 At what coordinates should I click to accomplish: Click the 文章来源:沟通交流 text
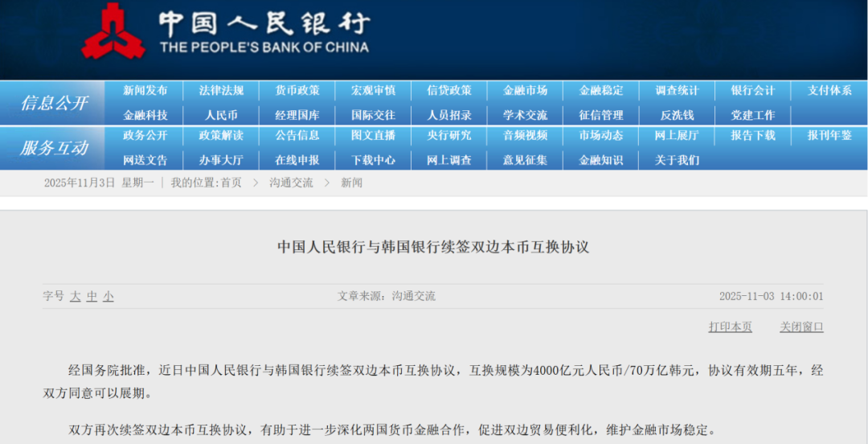(x=387, y=297)
